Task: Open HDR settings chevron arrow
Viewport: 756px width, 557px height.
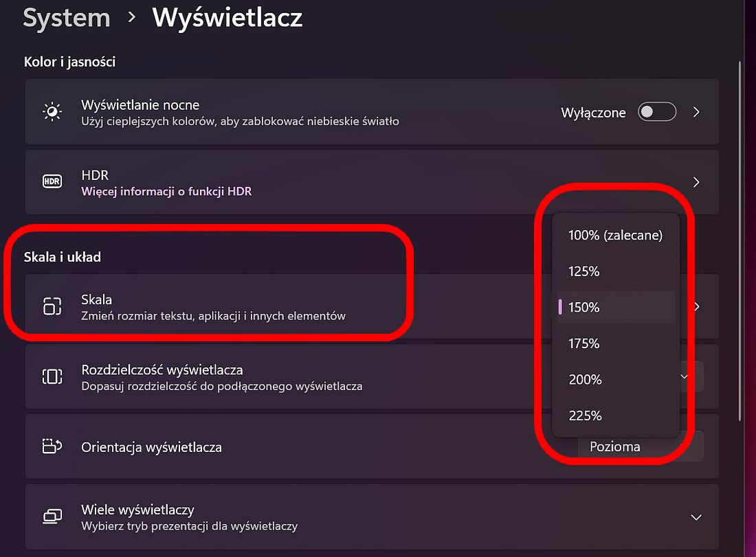Action: tap(696, 182)
